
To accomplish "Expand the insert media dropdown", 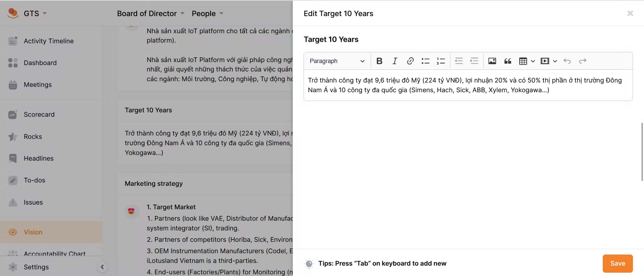I will [555, 61].
